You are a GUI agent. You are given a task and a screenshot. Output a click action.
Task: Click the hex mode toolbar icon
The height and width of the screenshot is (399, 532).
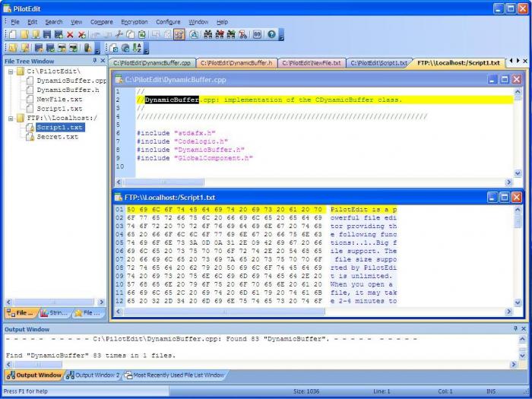257,35
